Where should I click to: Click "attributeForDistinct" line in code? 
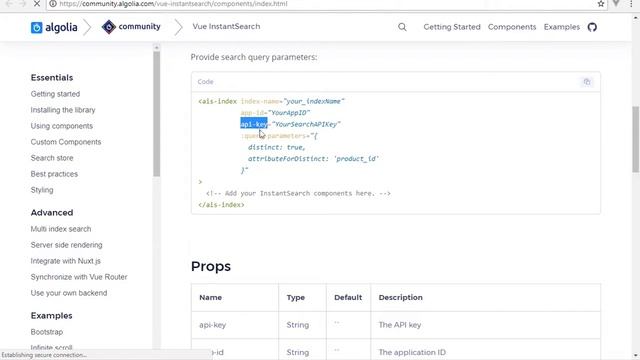point(313,159)
